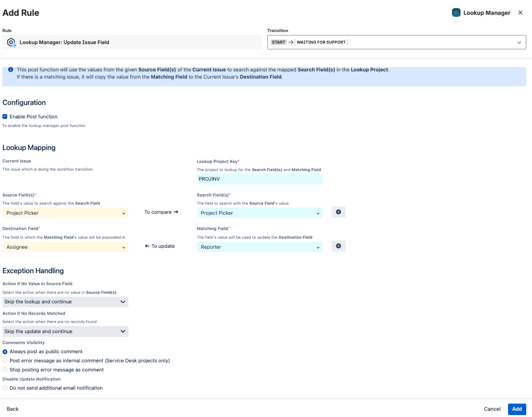Click the Update Issue Field rule icon

(11, 42)
